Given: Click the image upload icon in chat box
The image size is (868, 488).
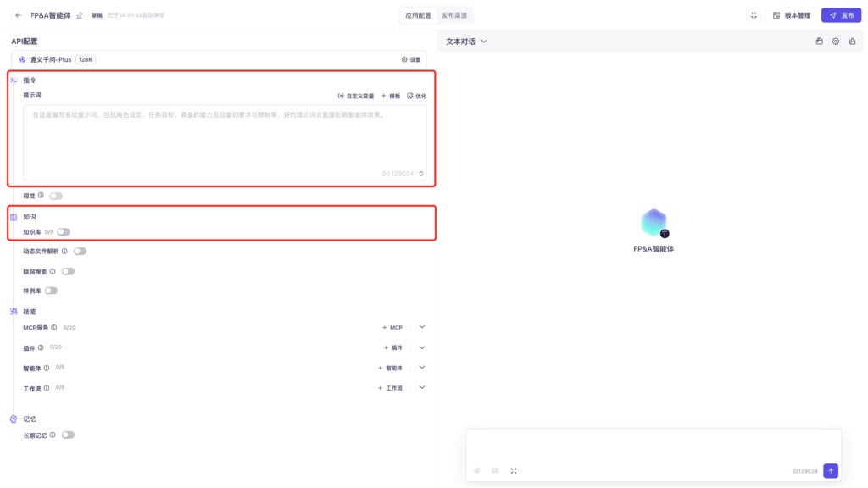Looking at the screenshot, I should [495, 470].
